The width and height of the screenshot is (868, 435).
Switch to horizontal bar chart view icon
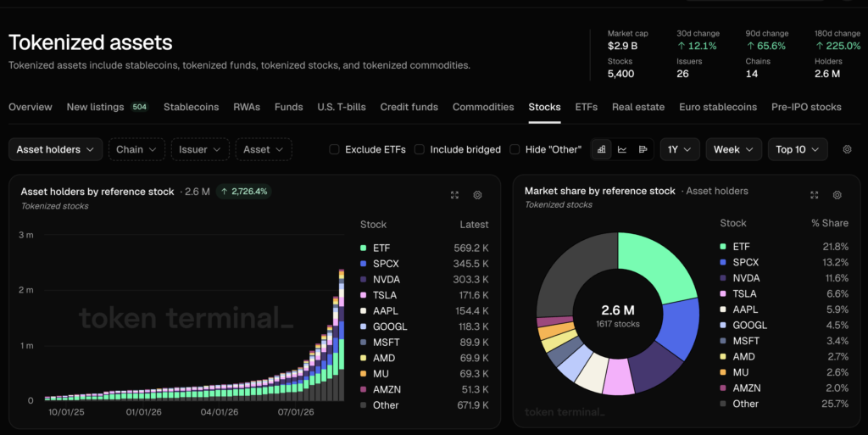pos(643,149)
